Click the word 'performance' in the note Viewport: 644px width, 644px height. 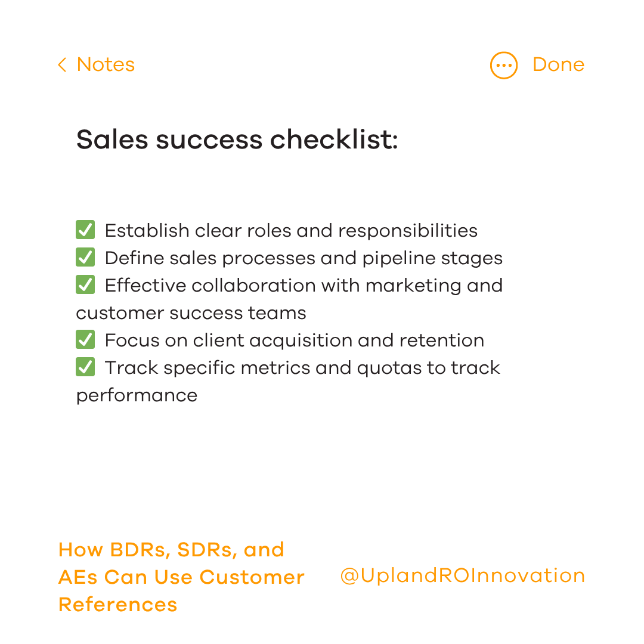coord(137,395)
